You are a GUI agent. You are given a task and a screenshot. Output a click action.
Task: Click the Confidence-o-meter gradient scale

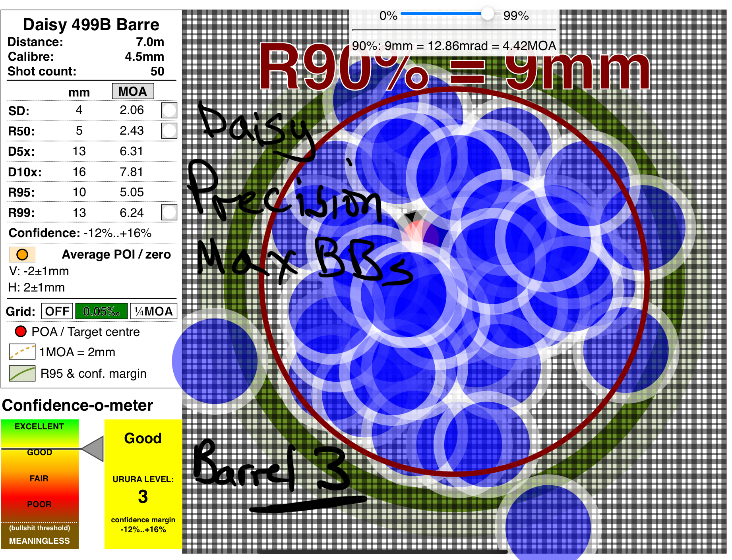pyautogui.click(x=39, y=484)
